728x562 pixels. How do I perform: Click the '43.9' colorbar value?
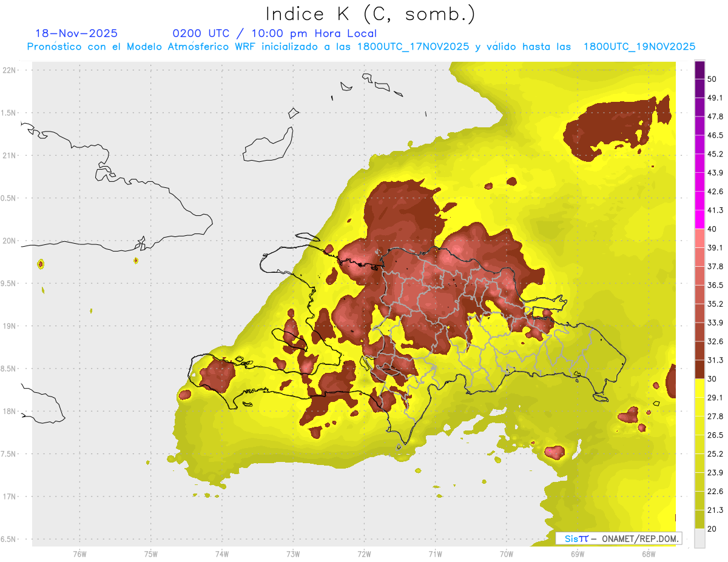pos(715,173)
